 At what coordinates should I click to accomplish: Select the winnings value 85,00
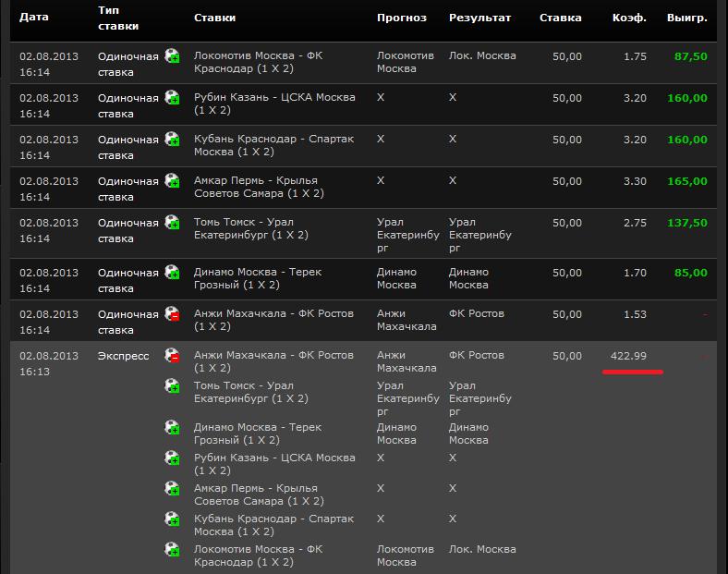[x=691, y=273]
